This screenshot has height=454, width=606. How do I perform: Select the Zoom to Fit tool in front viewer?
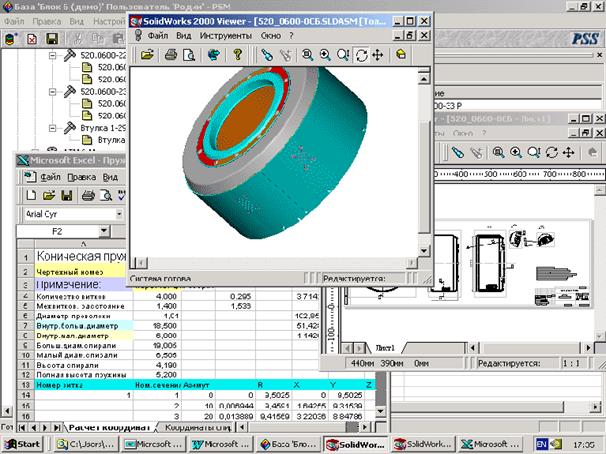[308, 55]
